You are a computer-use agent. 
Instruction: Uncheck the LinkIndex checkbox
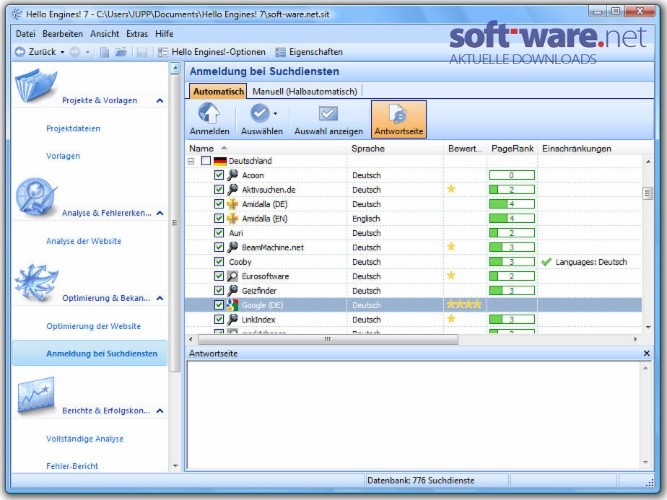219,319
